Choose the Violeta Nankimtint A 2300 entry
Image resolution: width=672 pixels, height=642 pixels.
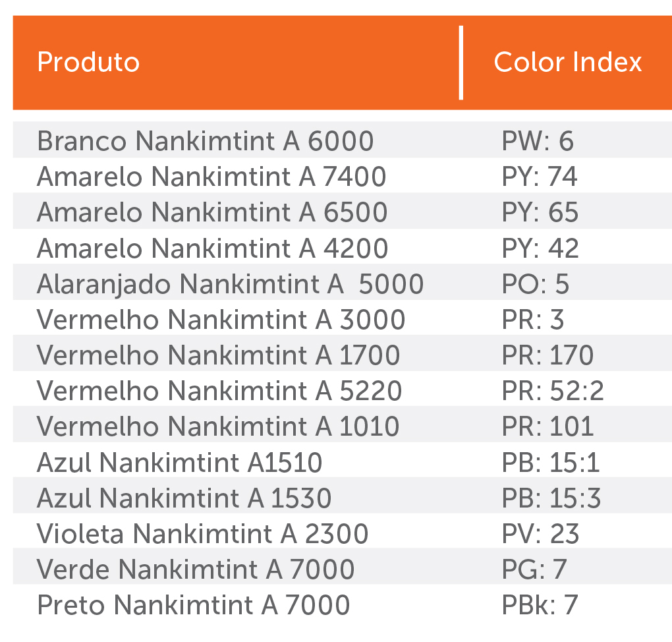pos(202,534)
